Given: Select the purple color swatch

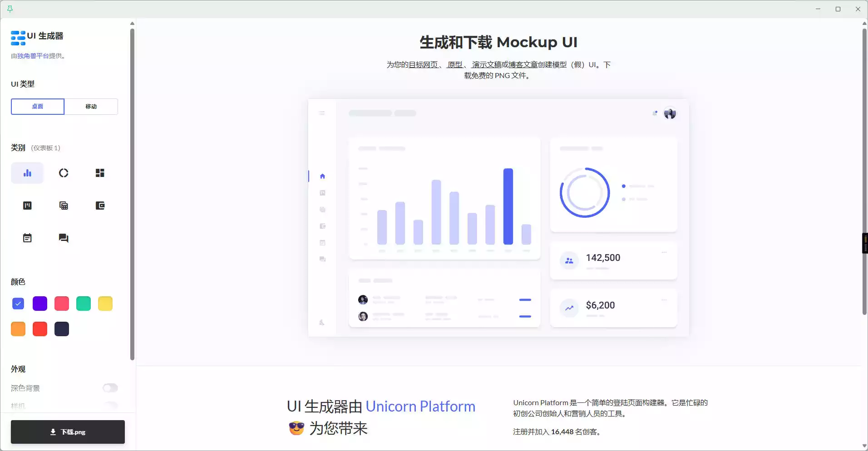Looking at the screenshot, I should [x=40, y=304].
